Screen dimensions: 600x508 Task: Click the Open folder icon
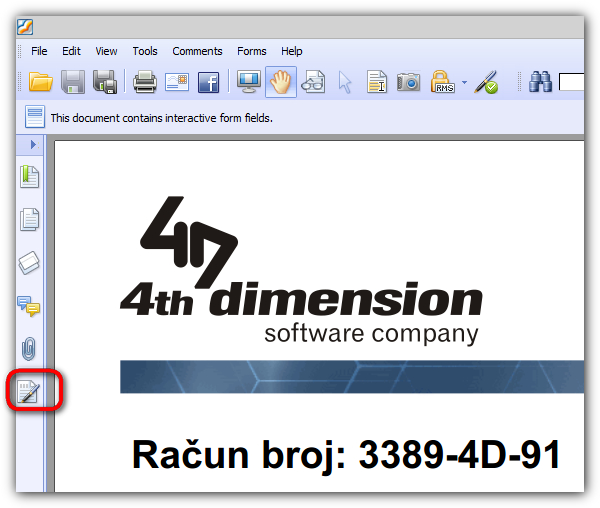point(41,82)
